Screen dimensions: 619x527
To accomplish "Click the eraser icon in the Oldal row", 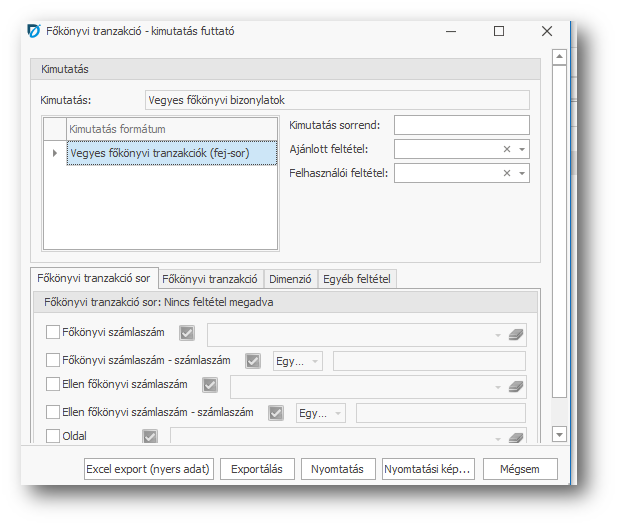I will click(x=516, y=437).
